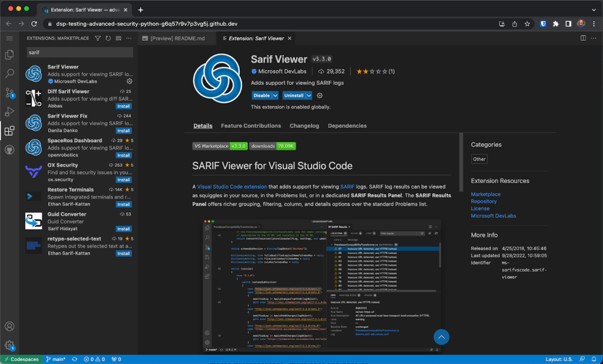The width and height of the screenshot is (603, 364).
Task: Open the extensions view More Actions ellipsis
Action: click(128, 38)
